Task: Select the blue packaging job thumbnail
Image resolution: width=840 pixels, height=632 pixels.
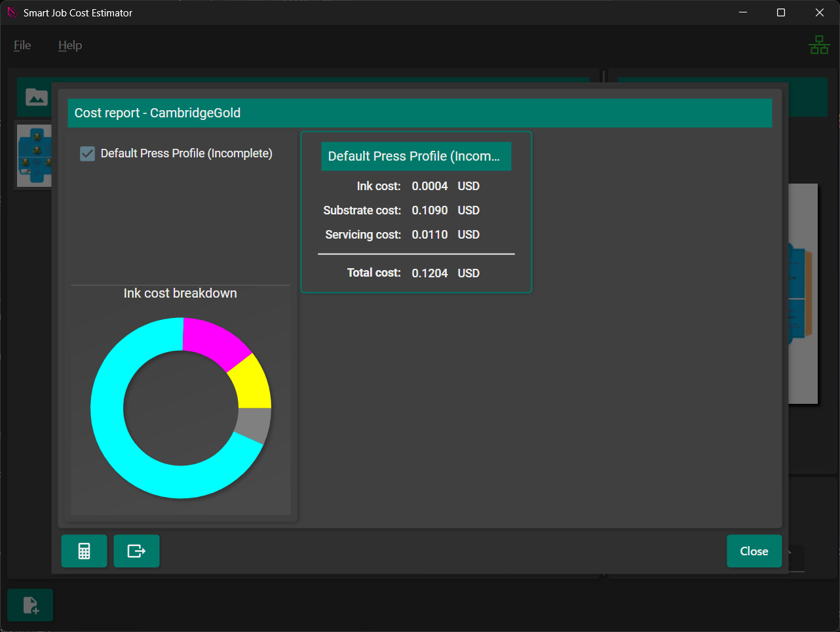Action: [34, 156]
